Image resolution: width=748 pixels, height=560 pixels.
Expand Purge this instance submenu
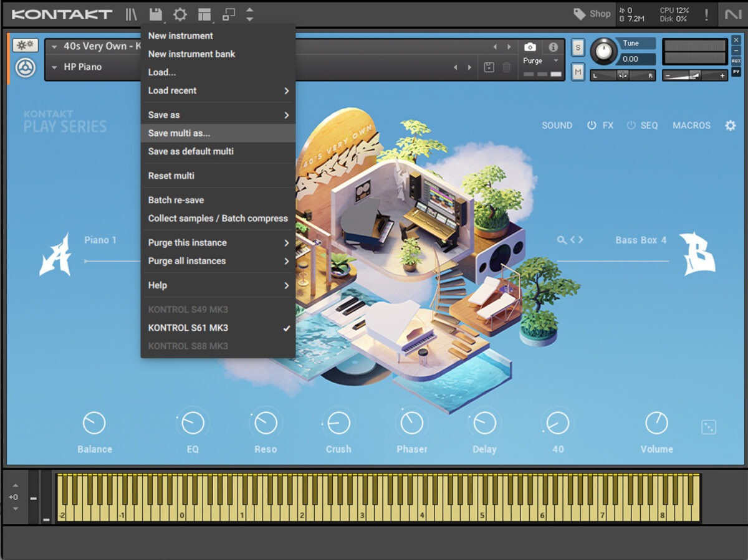(218, 242)
